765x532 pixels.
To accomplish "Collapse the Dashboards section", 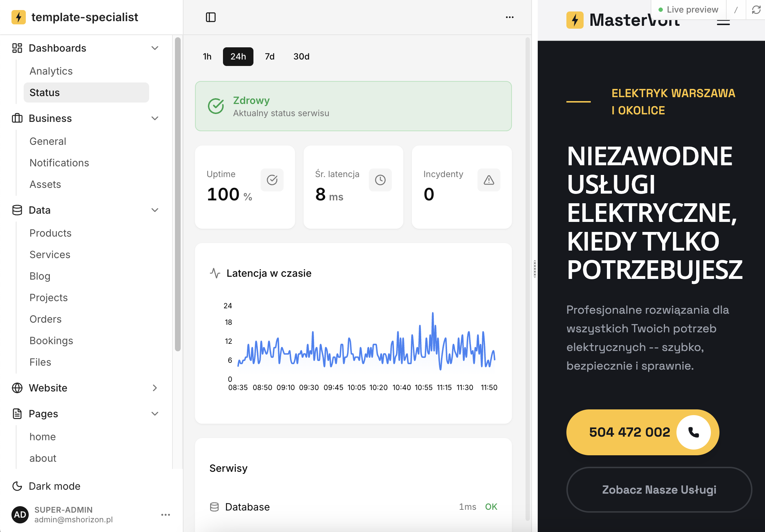I will pos(155,48).
